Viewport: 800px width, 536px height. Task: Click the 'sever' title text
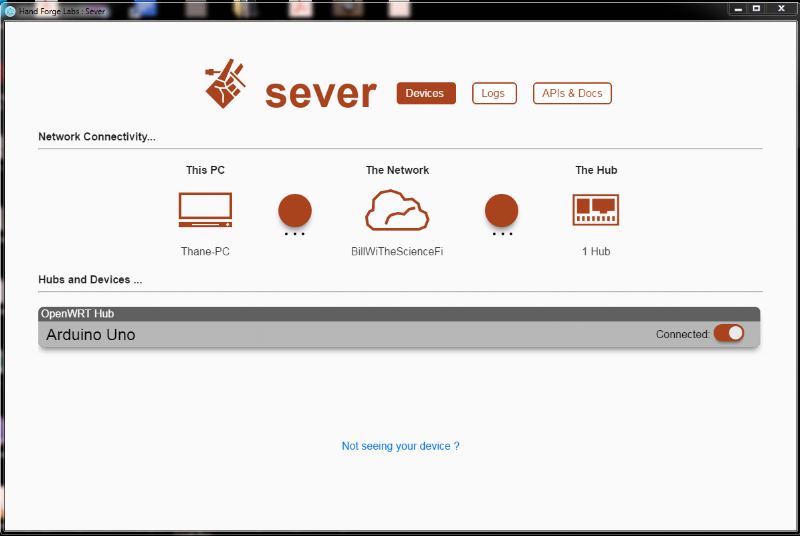click(321, 94)
